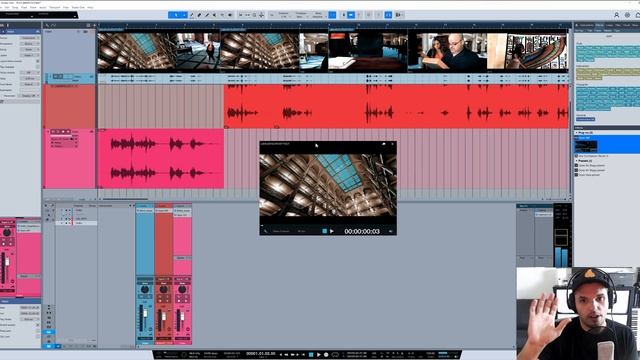
Task: Select the red audio event in arrangement
Action: point(396,107)
